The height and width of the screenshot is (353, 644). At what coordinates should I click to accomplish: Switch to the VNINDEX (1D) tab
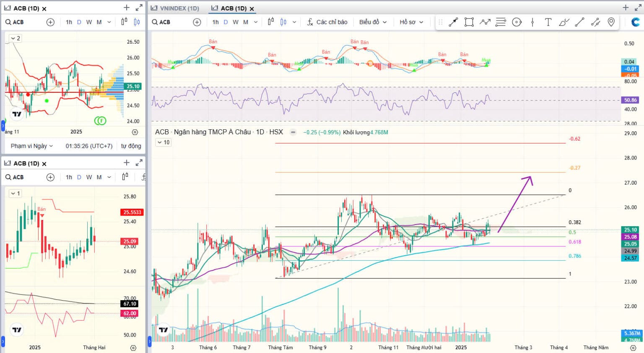(175, 8)
